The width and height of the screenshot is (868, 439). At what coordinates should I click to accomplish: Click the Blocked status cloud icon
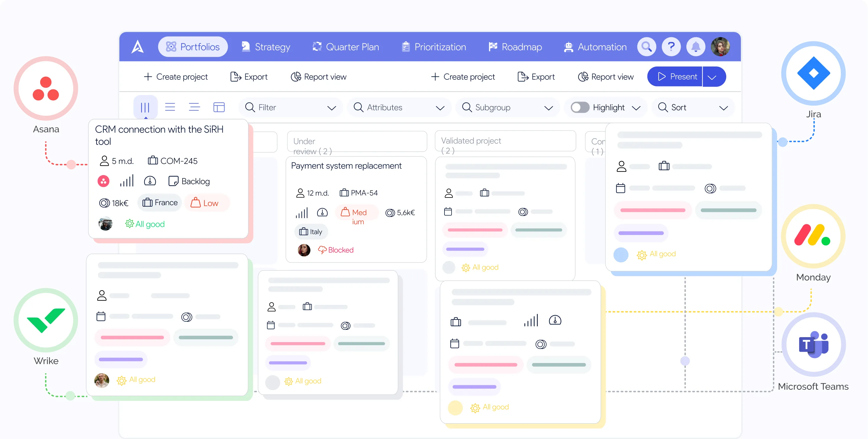(x=322, y=250)
